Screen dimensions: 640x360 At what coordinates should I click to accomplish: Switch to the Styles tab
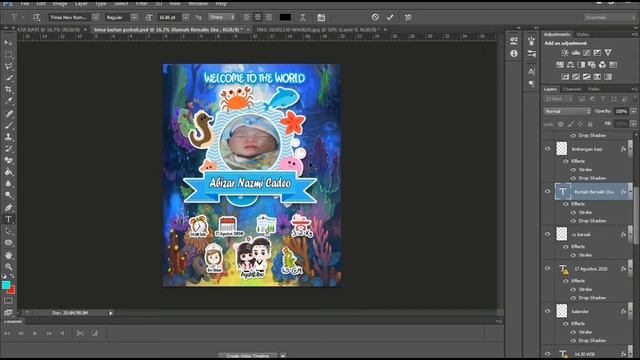[582, 34]
